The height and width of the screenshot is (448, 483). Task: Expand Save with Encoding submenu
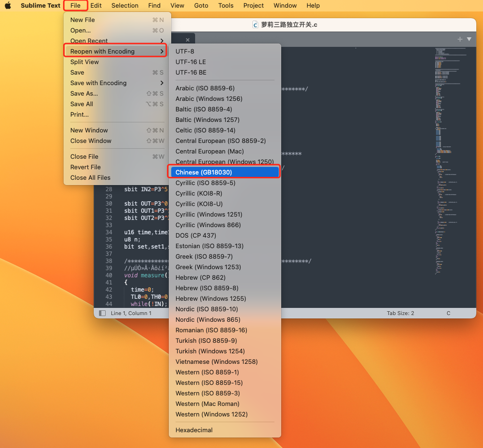point(117,83)
